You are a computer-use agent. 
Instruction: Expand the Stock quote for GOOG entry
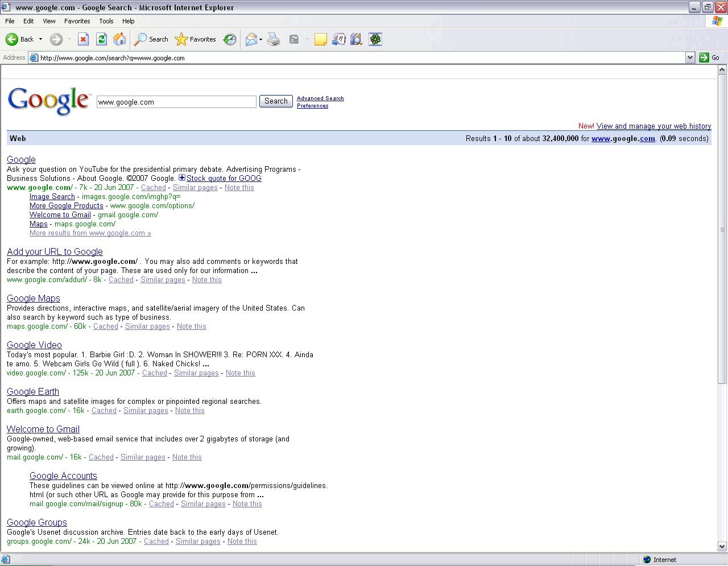[181, 177]
